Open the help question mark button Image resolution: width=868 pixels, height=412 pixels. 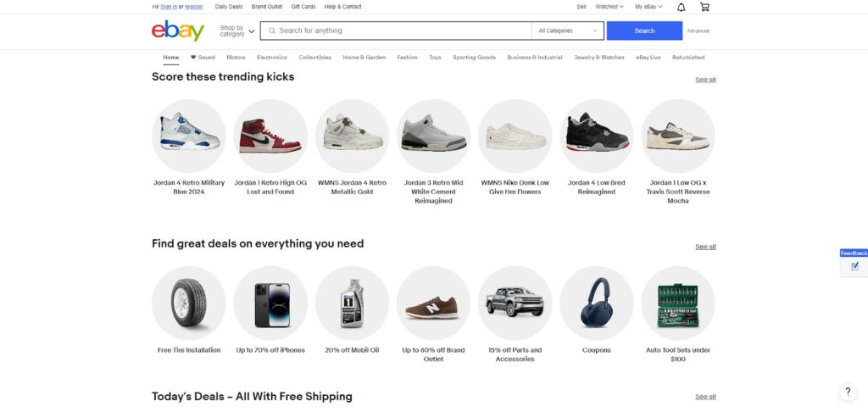click(x=848, y=392)
